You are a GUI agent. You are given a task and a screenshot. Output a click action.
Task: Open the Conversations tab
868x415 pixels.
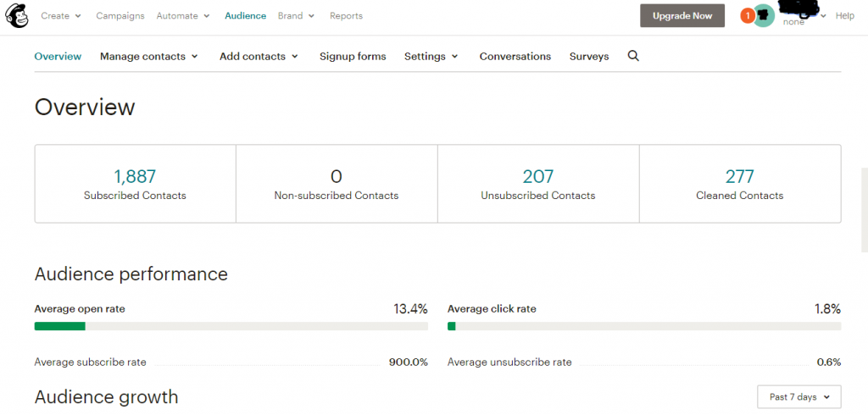pyautogui.click(x=515, y=57)
